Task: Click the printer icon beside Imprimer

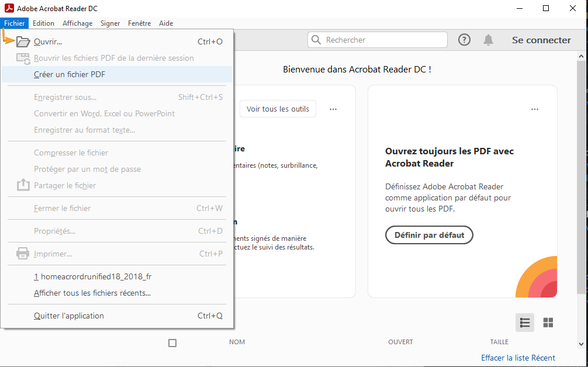Action: click(23, 254)
